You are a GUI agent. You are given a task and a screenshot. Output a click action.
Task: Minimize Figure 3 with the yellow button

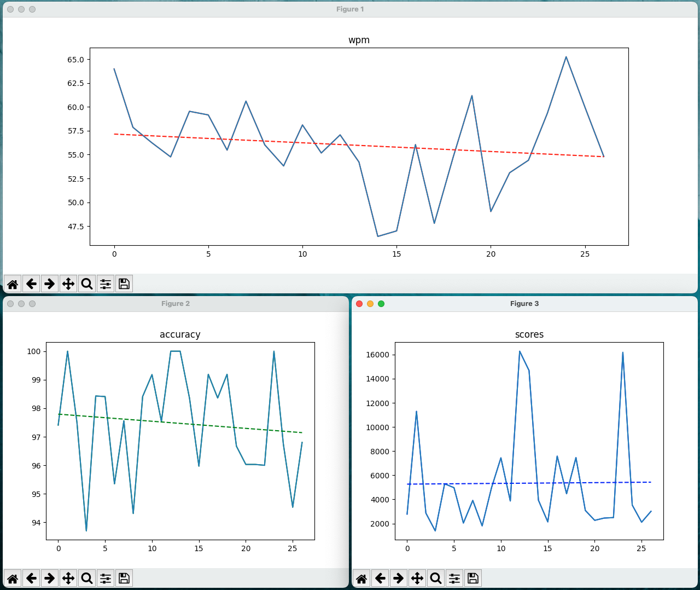370,304
